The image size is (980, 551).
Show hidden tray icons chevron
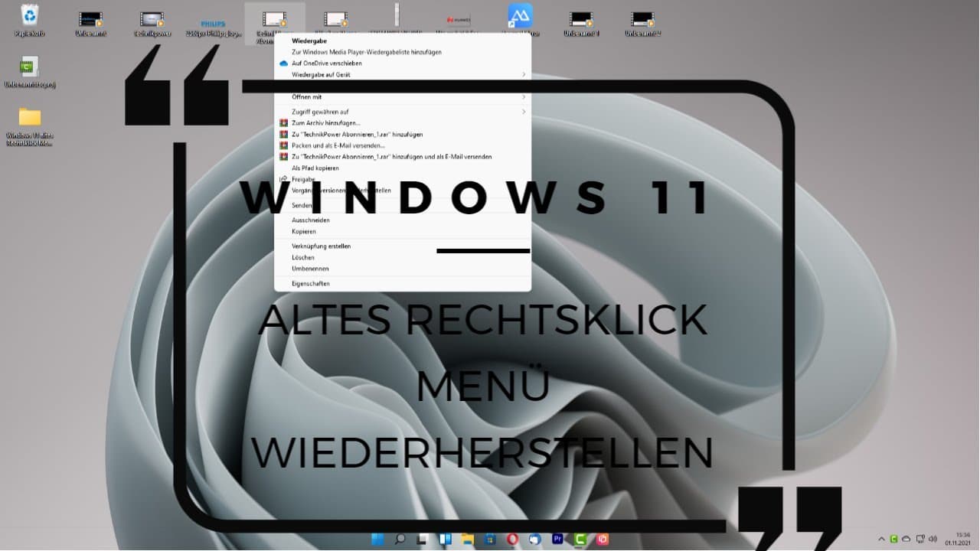(x=881, y=539)
